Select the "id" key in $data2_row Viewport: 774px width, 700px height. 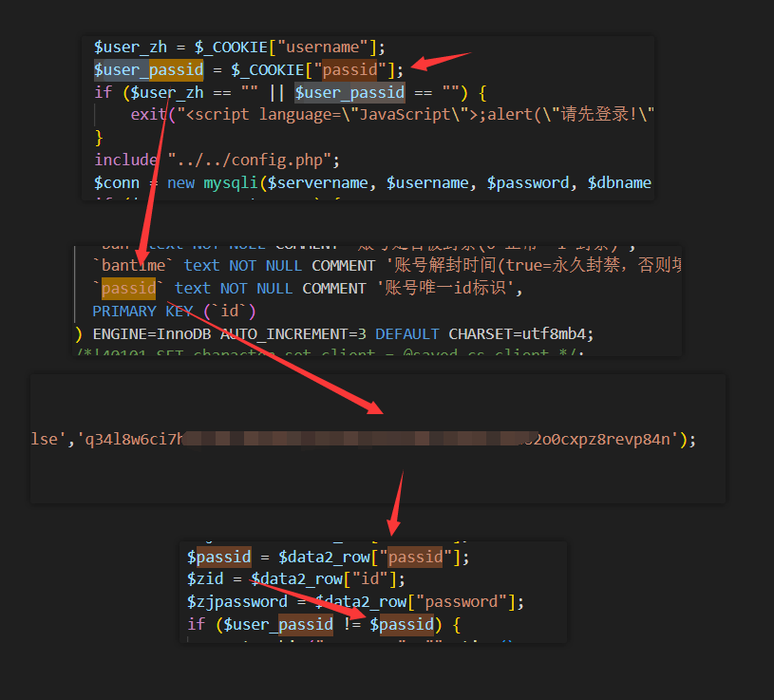[x=369, y=579]
